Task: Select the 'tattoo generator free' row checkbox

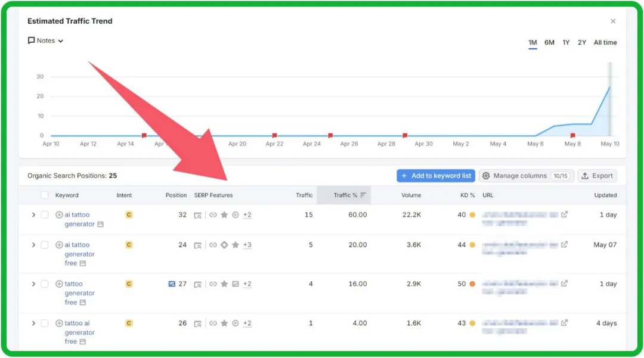Action: [x=45, y=284]
